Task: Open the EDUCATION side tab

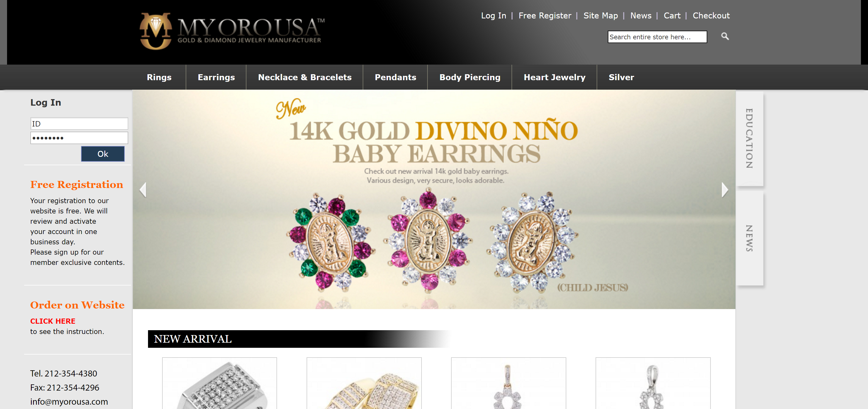Action: 749,138
